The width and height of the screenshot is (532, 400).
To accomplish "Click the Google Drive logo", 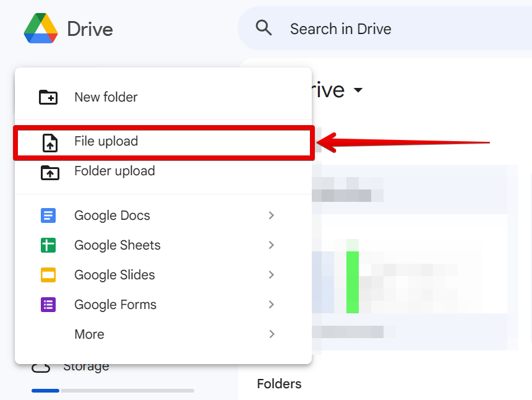I will (41, 28).
